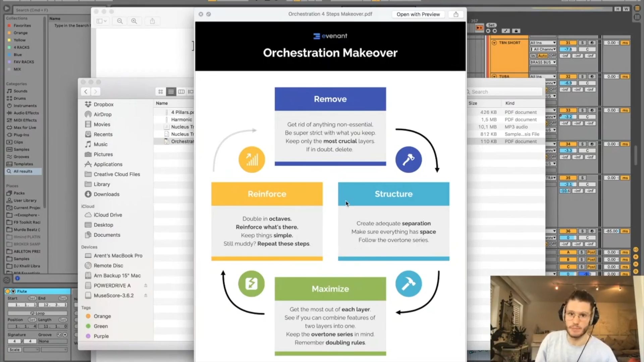644x362 pixels.
Task: Open TUBA All Ins input dropdown
Action: click(543, 77)
